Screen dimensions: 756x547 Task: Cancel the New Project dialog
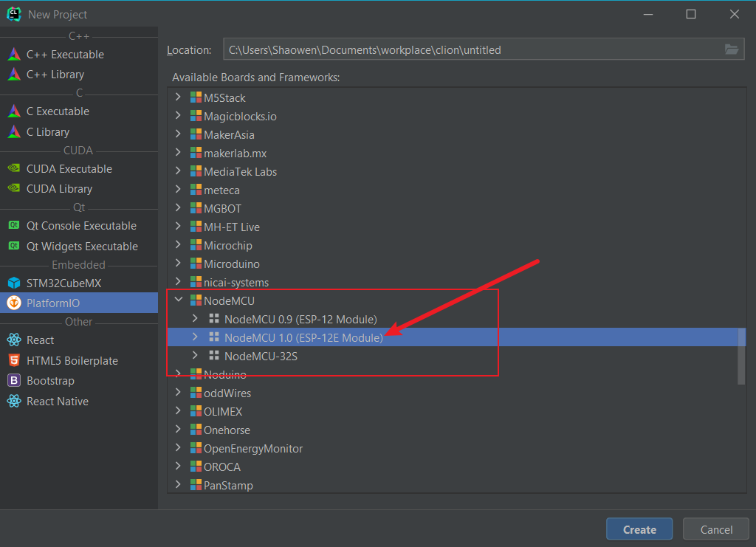pos(715,529)
